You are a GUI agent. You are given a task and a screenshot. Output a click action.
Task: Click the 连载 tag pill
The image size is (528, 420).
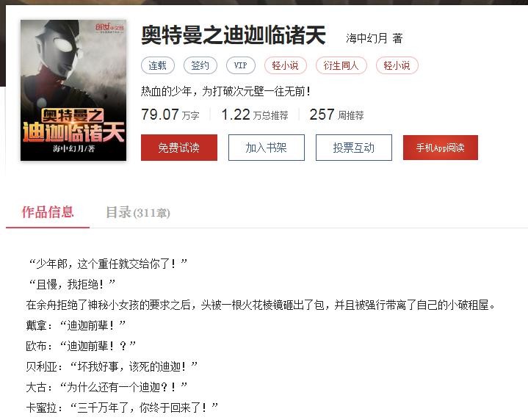(158, 65)
